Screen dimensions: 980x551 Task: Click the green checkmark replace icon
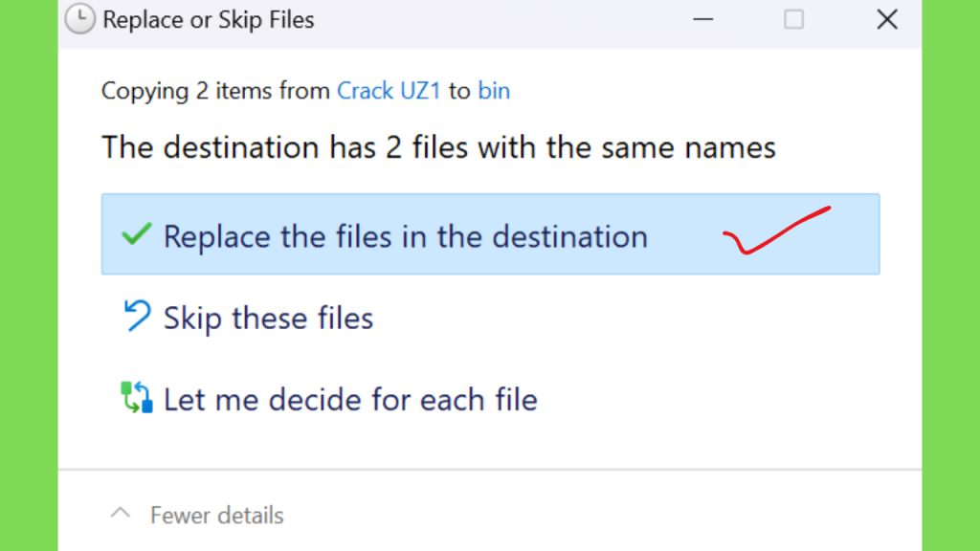pos(136,235)
